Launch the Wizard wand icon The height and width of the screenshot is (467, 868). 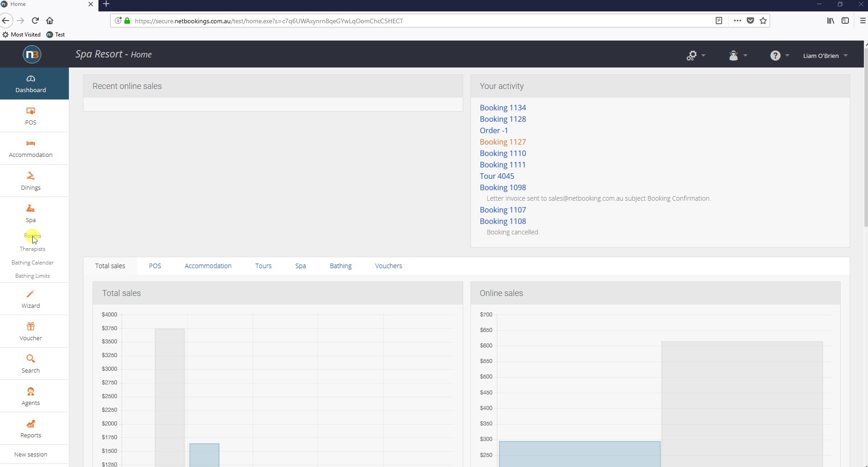click(x=31, y=294)
